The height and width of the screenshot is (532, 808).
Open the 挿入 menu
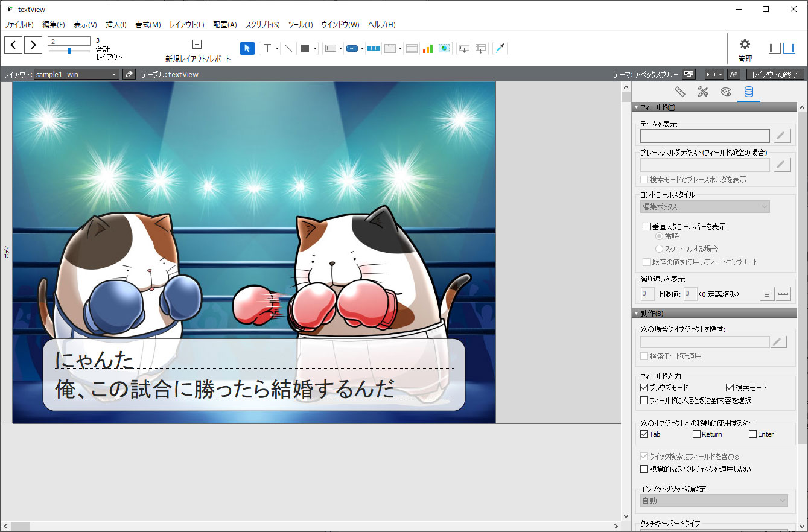click(x=116, y=25)
